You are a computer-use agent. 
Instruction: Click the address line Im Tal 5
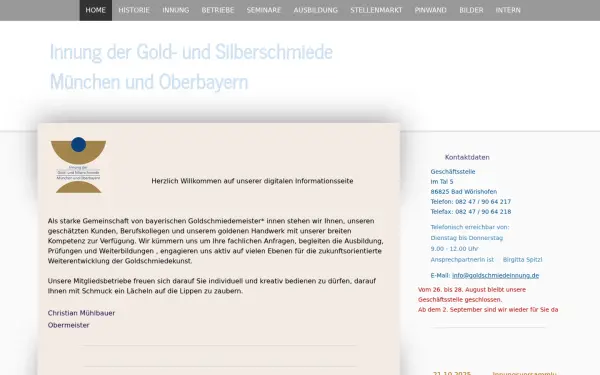coord(442,182)
